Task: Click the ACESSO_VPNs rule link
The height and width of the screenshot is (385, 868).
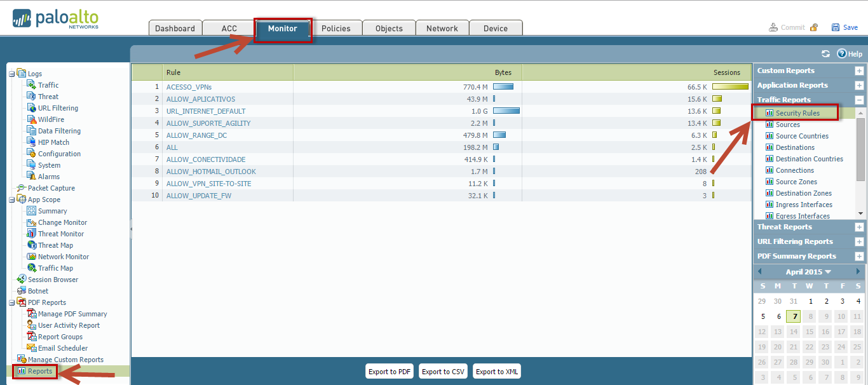Action: click(189, 87)
